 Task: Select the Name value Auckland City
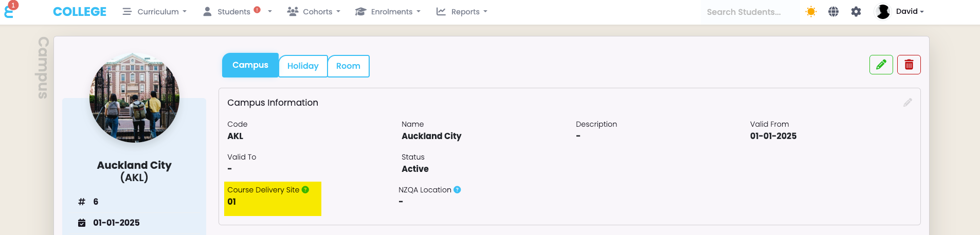click(431, 136)
